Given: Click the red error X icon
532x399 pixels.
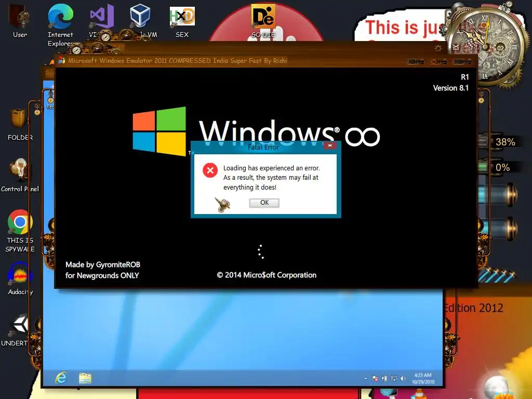Looking at the screenshot, I should pyautogui.click(x=210, y=170).
